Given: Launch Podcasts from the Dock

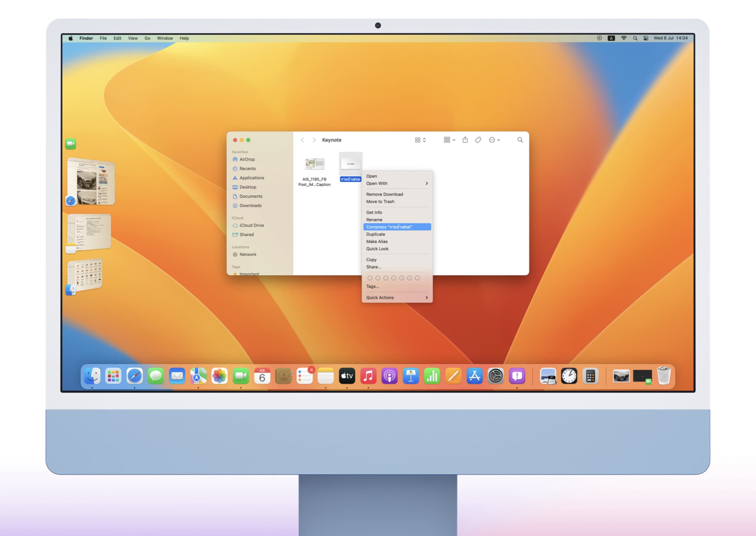Looking at the screenshot, I should click(x=389, y=376).
